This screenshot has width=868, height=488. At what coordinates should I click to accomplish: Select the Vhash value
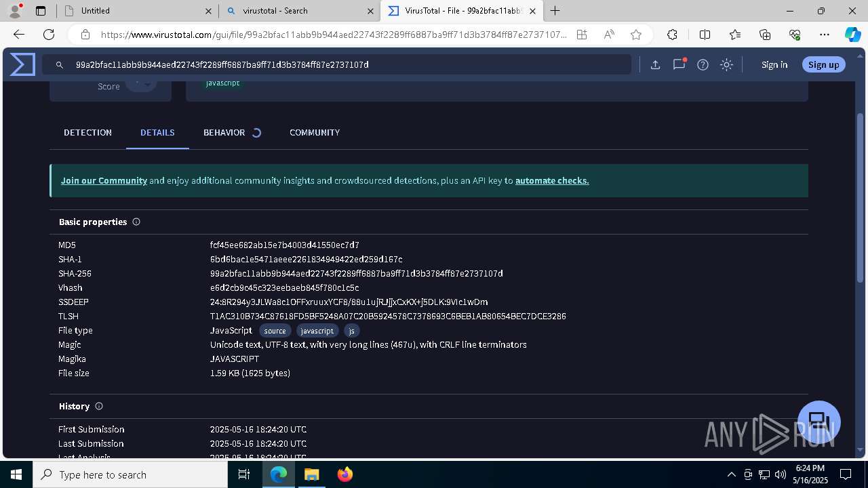[285, 288]
